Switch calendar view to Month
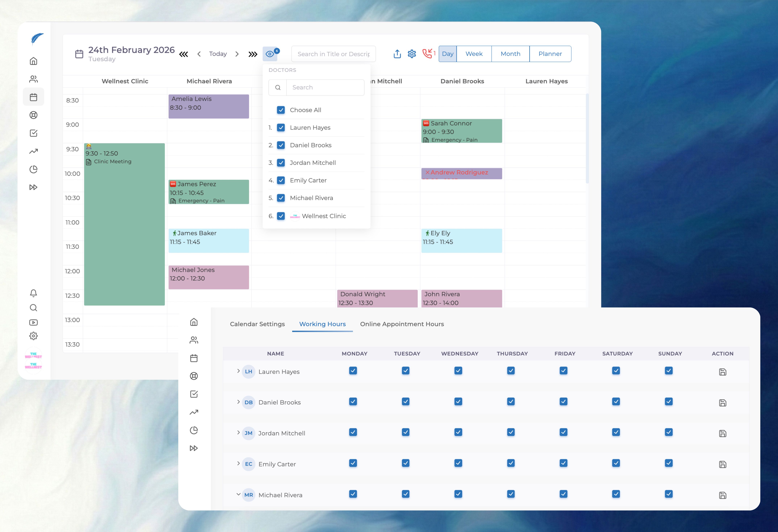This screenshot has height=532, width=778. click(x=510, y=54)
